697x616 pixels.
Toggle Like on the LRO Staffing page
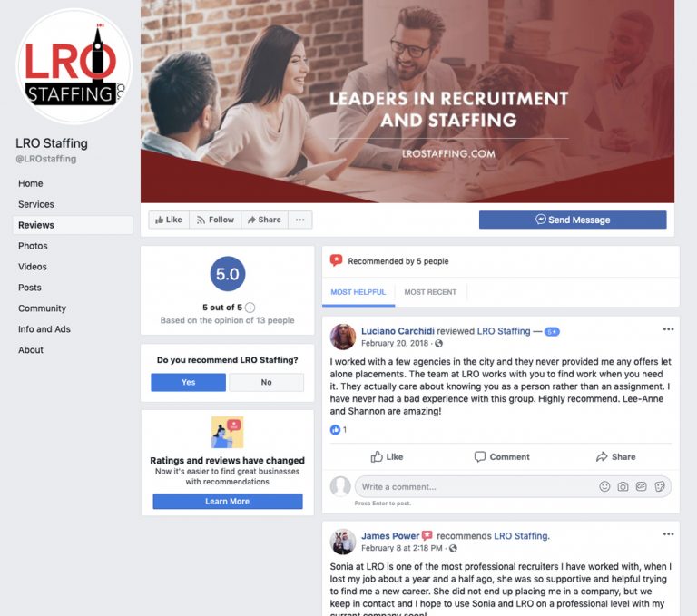(x=169, y=220)
